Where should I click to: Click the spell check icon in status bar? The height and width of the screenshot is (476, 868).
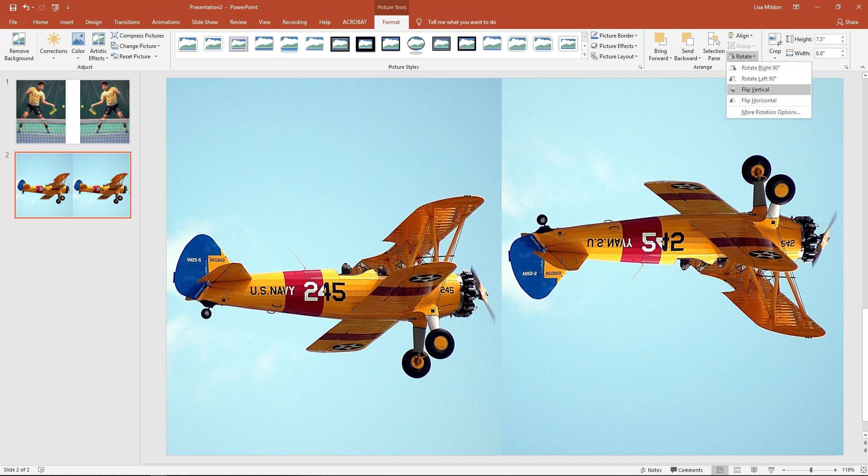(x=41, y=470)
